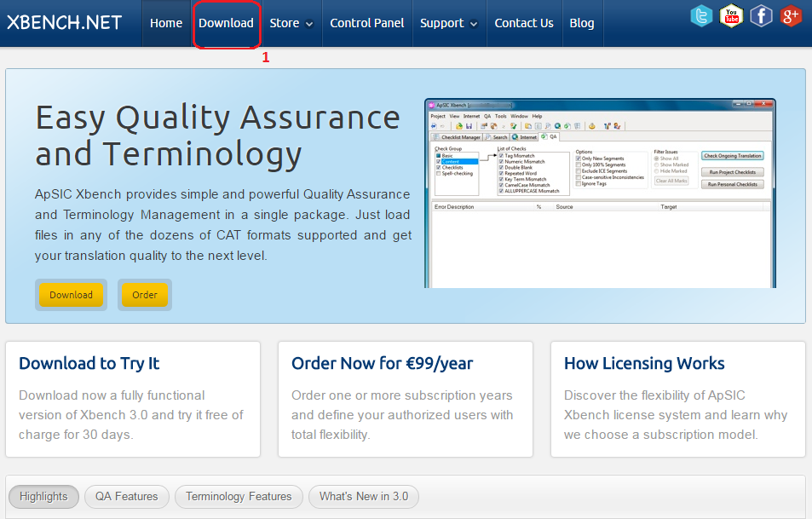Open the Download page in the navigation bar

[x=227, y=23]
